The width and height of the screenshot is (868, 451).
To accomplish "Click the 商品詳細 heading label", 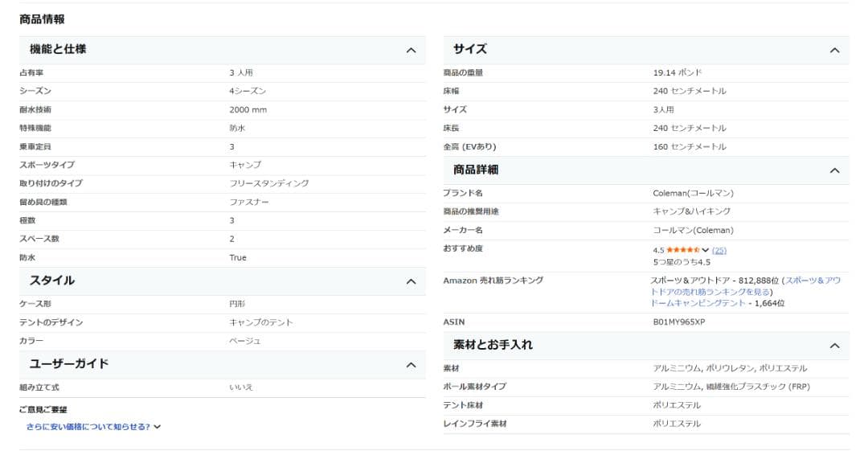I will [x=475, y=170].
